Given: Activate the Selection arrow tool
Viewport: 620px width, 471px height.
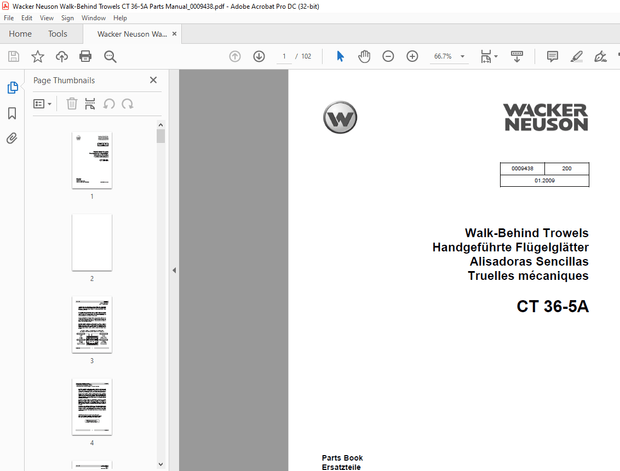Looking at the screenshot, I should click(x=340, y=57).
